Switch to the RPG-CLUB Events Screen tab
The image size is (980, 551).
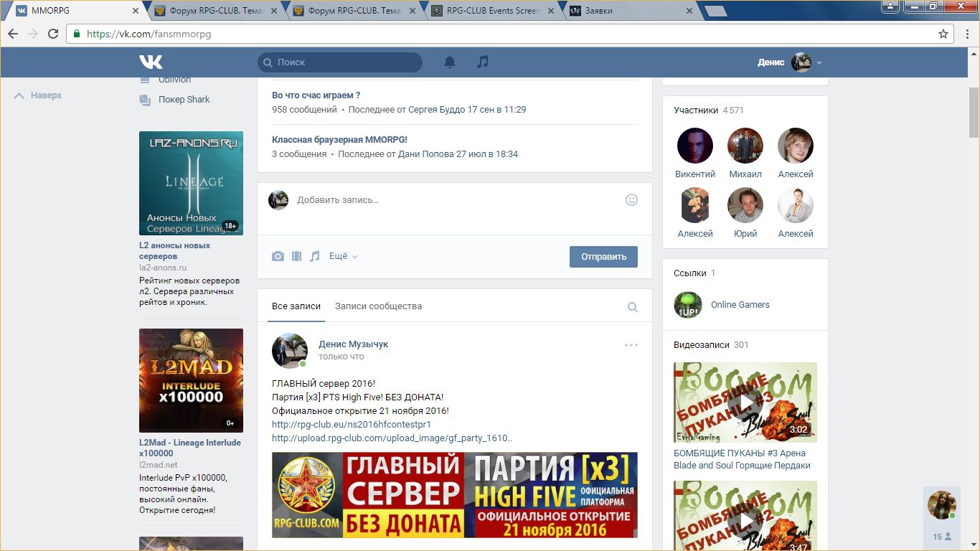click(494, 11)
